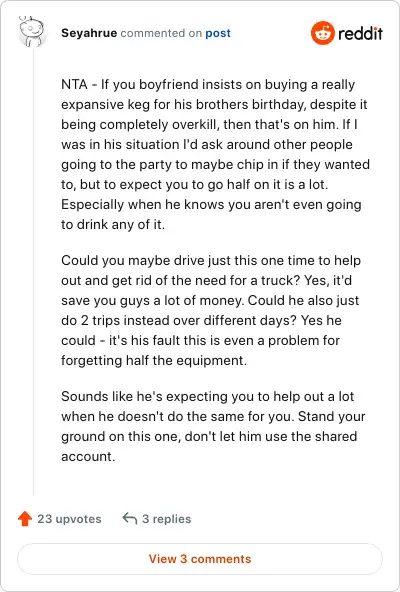Click the line 'to drink any of it.'
Screen dimensions: 400x592
point(113,225)
